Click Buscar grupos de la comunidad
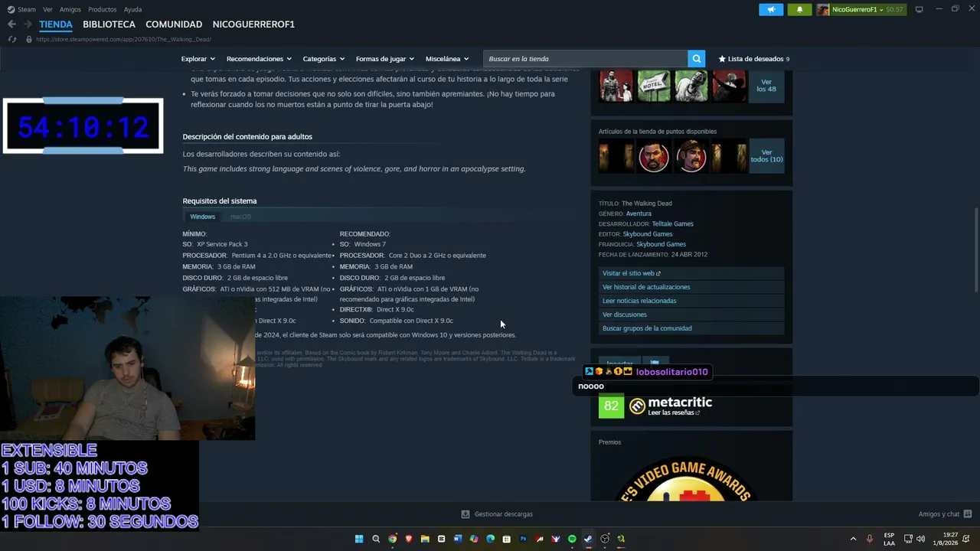 (x=691, y=328)
